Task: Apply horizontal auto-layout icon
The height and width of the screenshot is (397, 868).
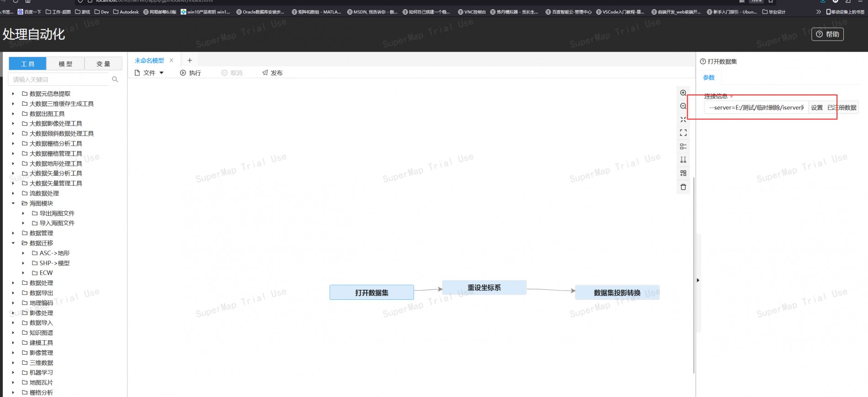Action: click(683, 146)
